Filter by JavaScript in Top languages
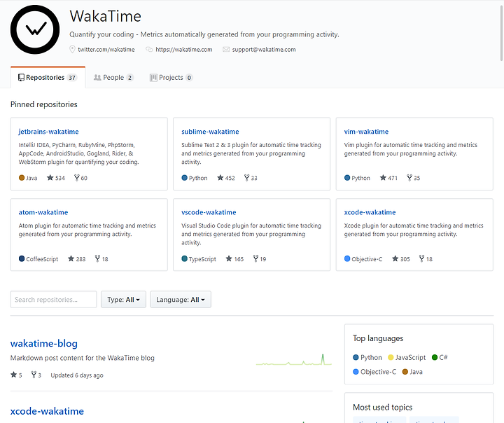Image resolution: width=504 pixels, height=423 pixels. tap(407, 357)
